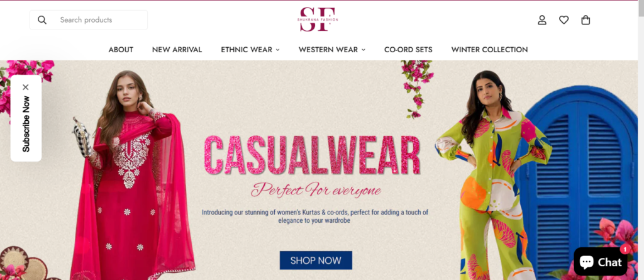Open the Chat speech bubble icon
The image size is (644, 280).
[x=587, y=262]
